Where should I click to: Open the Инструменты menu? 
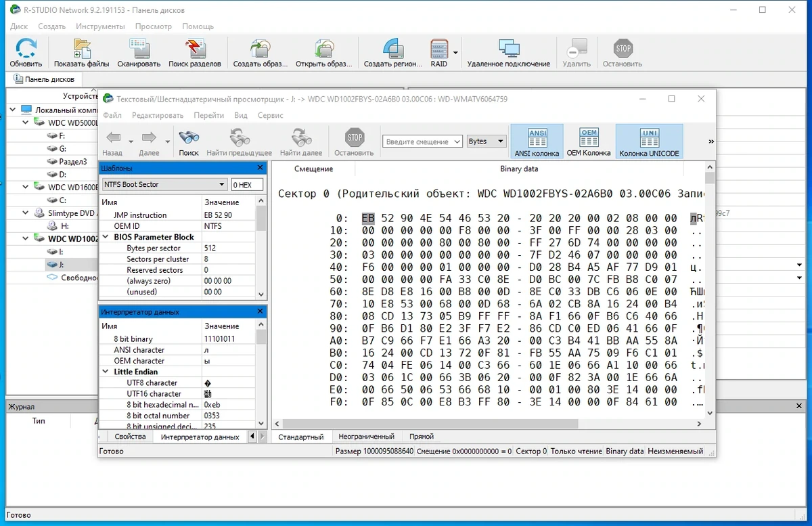pos(100,26)
